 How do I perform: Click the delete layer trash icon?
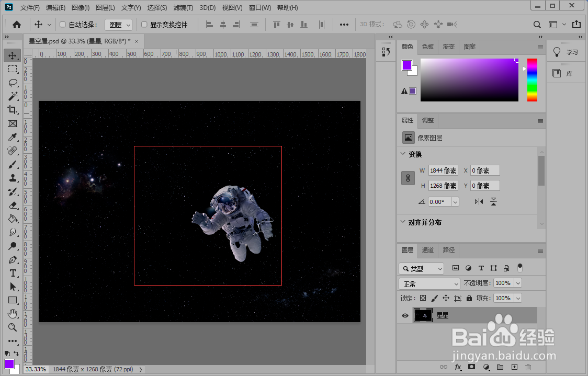coord(528,367)
